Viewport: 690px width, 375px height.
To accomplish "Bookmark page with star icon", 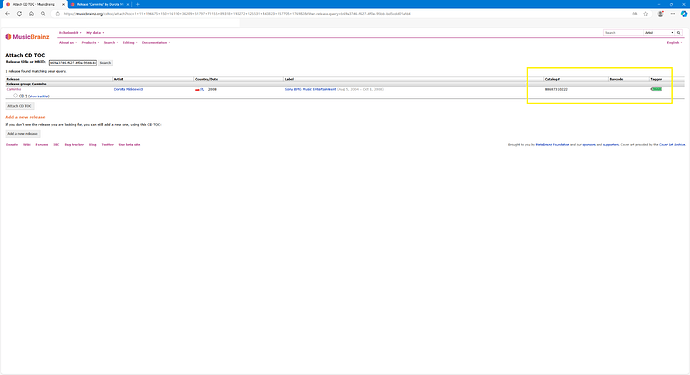I will (x=646, y=14).
